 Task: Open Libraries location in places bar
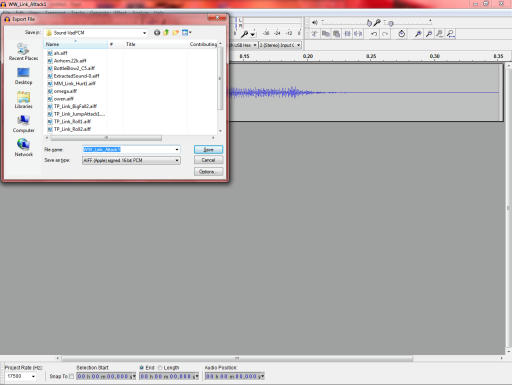click(23, 100)
